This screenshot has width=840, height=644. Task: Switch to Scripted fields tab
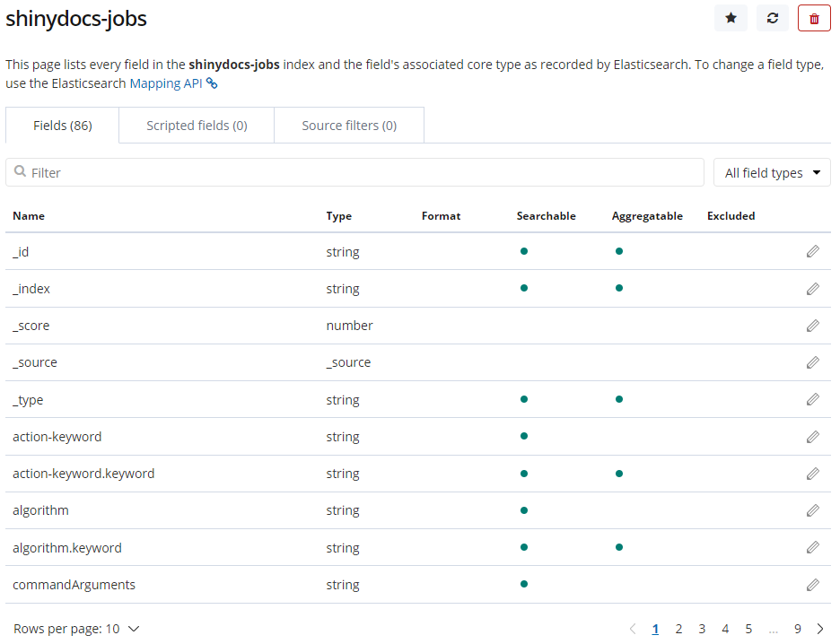pos(197,126)
